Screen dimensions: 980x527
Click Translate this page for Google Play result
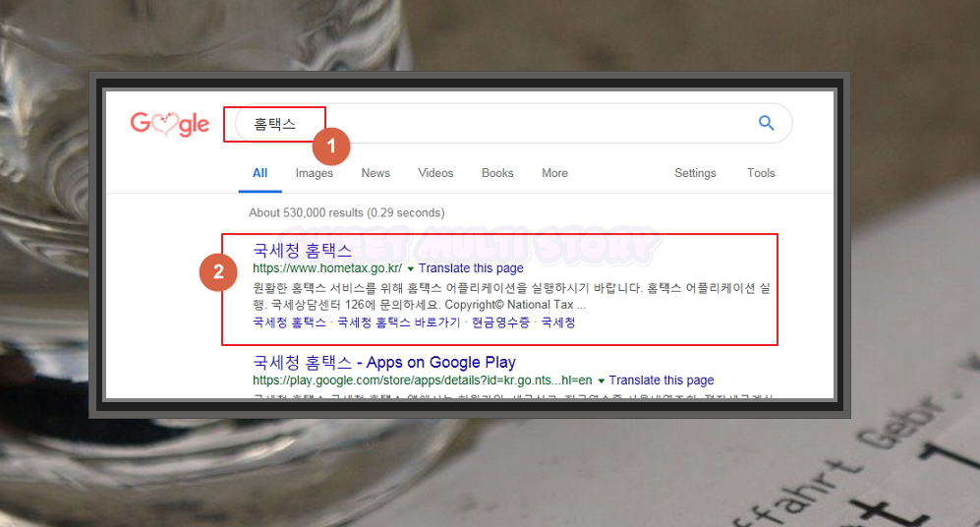pos(662,381)
